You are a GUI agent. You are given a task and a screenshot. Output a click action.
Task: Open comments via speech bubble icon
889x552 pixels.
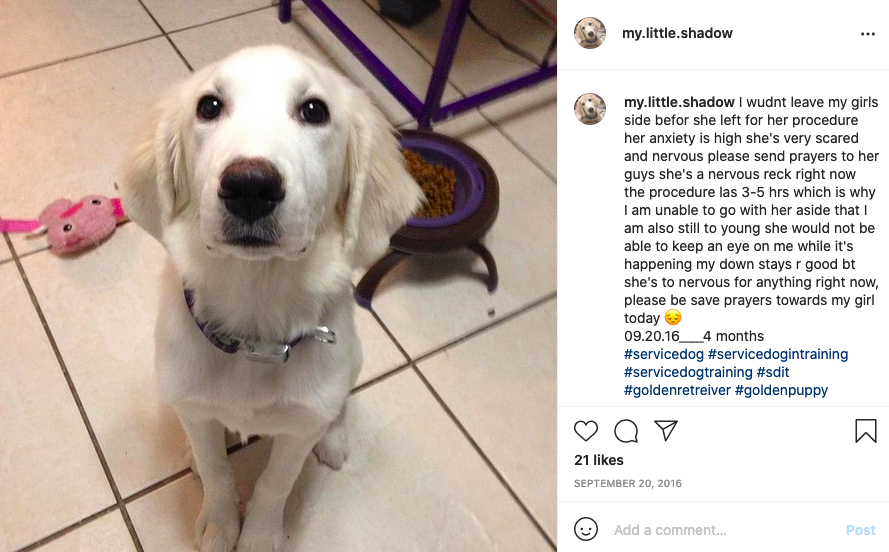[x=626, y=431]
